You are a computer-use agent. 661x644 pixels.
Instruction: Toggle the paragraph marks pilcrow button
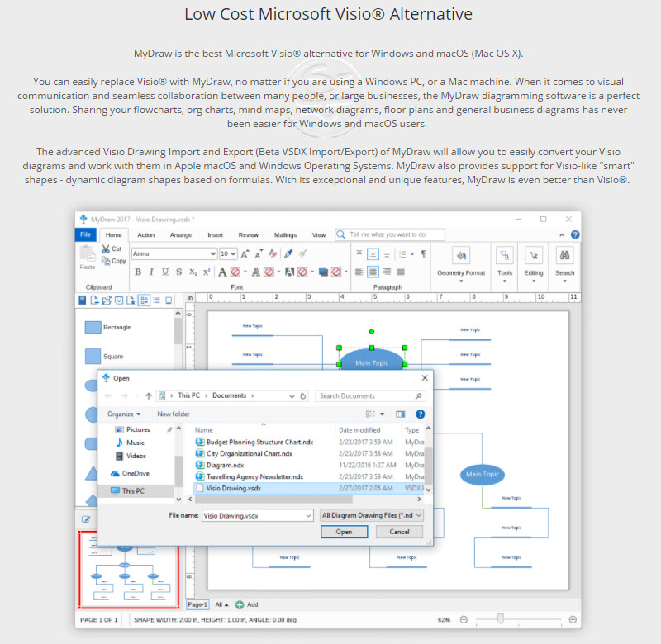[x=424, y=254]
